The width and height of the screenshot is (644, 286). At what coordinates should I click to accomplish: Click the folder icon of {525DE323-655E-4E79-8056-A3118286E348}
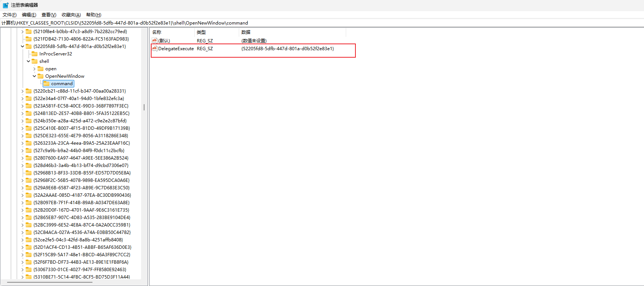coord(29,136)
